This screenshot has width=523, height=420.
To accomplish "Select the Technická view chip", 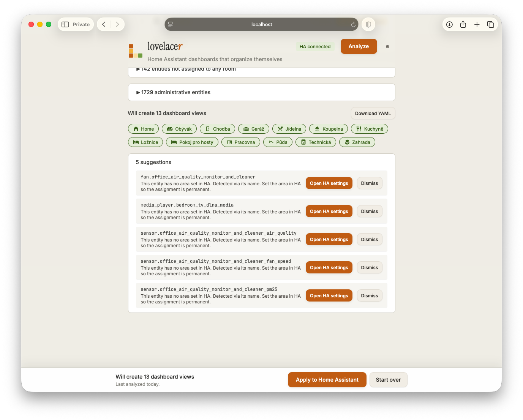I will click(x=316, y=142).
